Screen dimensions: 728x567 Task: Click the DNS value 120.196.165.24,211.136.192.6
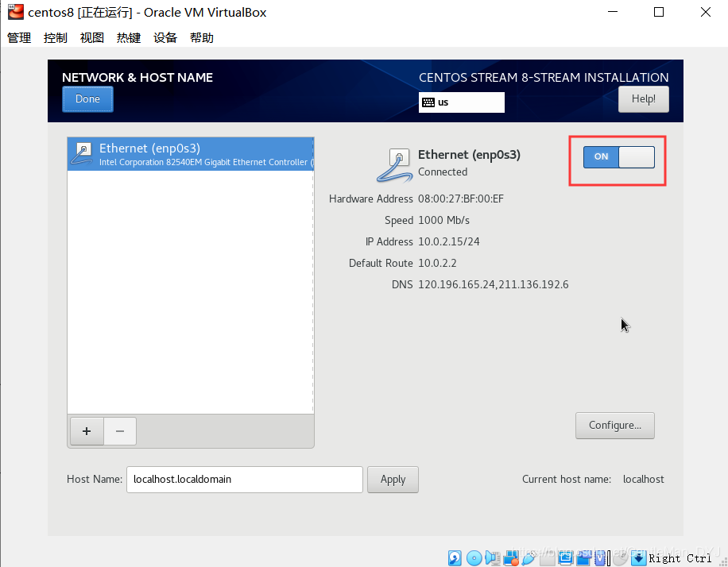[493, 284]
